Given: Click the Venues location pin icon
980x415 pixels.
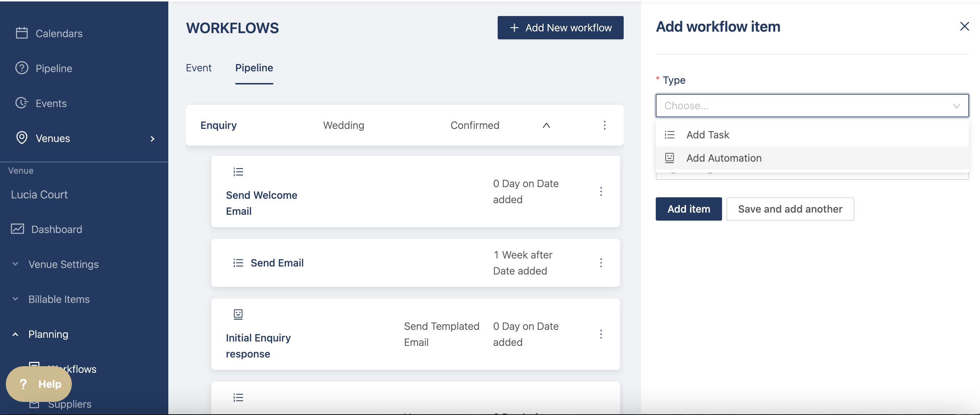Looking at the screenshot, I should 22,138.
